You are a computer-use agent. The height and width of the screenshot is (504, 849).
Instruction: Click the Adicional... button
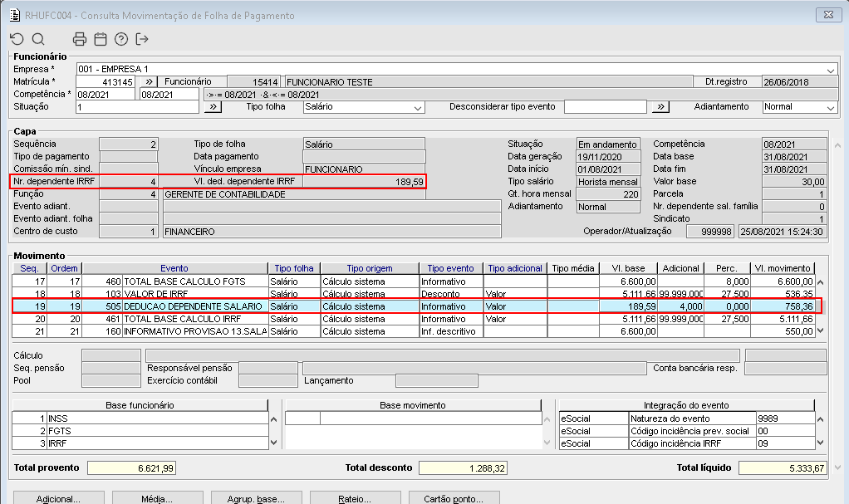click(58, 498)
